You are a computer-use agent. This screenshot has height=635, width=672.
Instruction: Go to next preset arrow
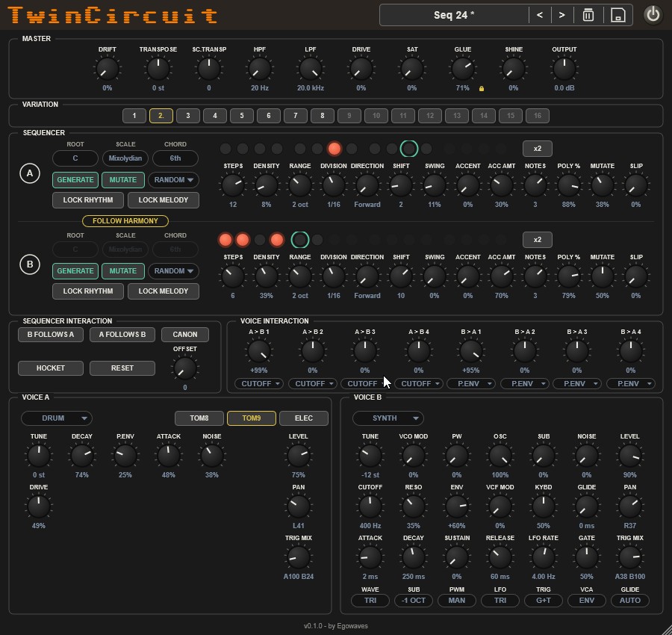[x=561, y=16]
